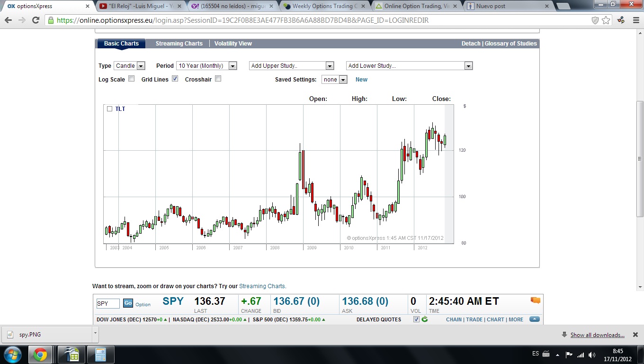Open the Streaming Charts link below chart
Screen dimensions: 644x364
[x=262, y=286]
